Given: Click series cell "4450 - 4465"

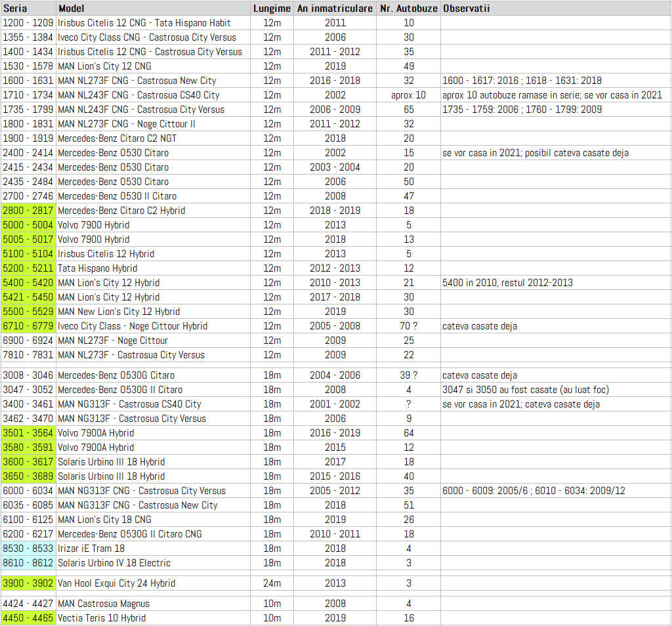Looking at the screenshot, I should pyautogui.click(x=28, y=618).
